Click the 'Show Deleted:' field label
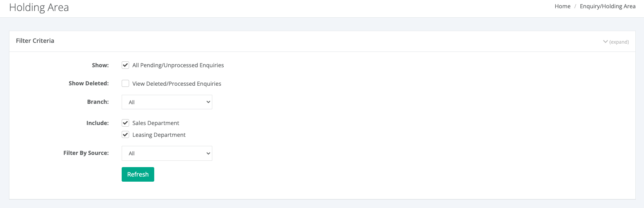Viewport: 644px width, 208px height. pyautogui.click(x=89, y=83)
